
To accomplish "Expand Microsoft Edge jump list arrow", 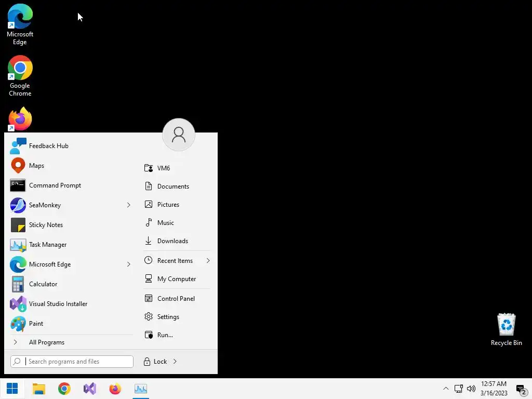I will pos(129,264).
